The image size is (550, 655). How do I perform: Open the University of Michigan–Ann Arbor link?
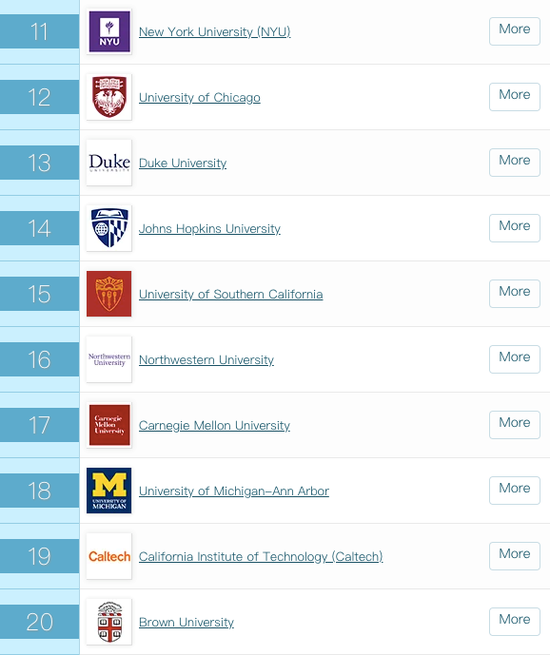234,491
